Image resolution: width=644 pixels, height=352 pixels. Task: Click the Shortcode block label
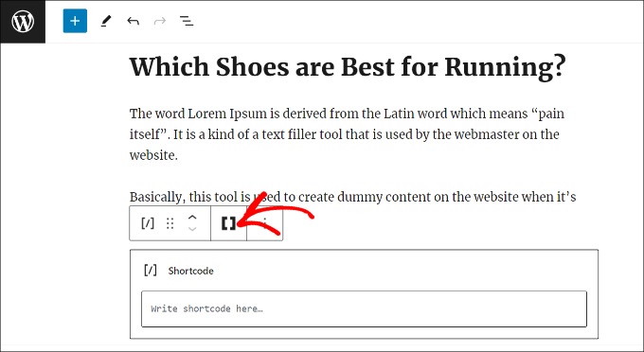pos(190,271)
